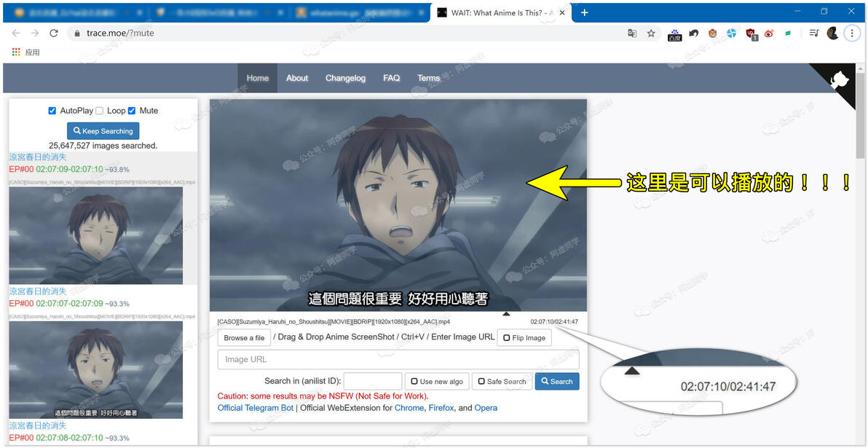Viewport: 868px width, 448px height.
Task: Open the Changelog page
Action: pos(345,78)
